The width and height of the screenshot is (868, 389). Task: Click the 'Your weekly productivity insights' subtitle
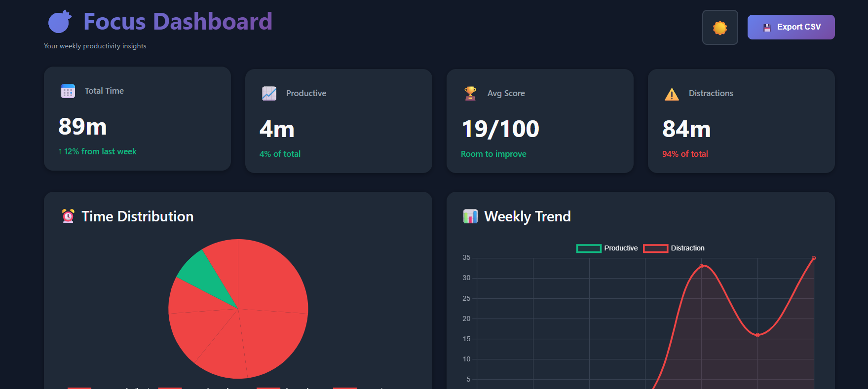(95, 46)
